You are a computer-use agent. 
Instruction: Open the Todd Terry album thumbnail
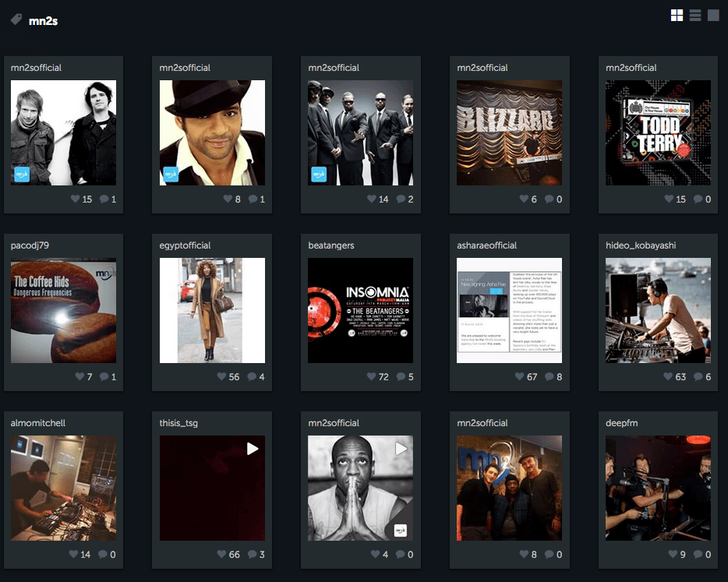pos(658,132)
